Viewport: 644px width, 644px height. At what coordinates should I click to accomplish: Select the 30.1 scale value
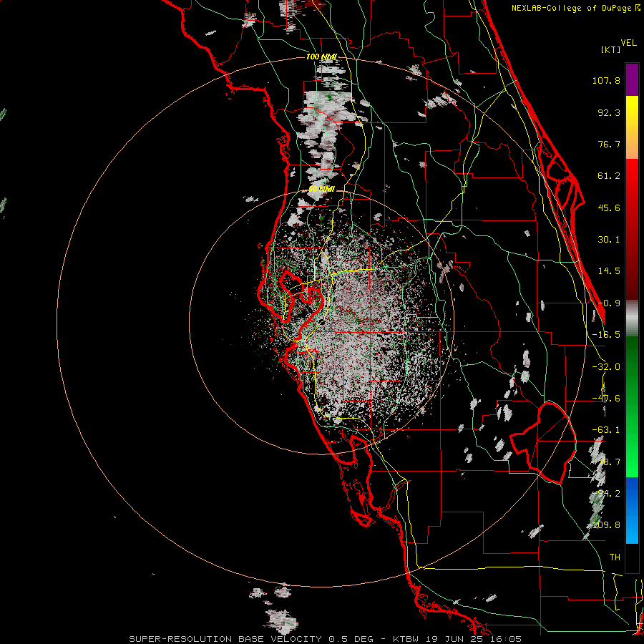[x=609, y=240]
